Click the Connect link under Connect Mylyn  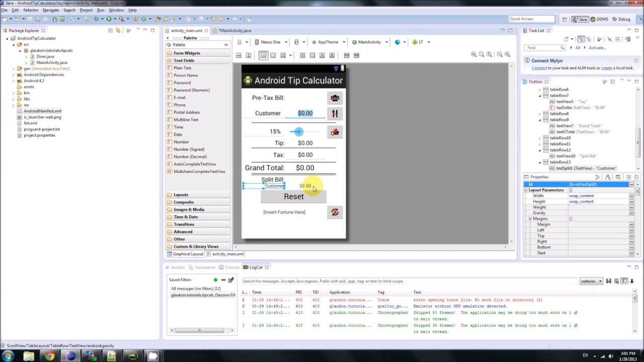[539, 68]
